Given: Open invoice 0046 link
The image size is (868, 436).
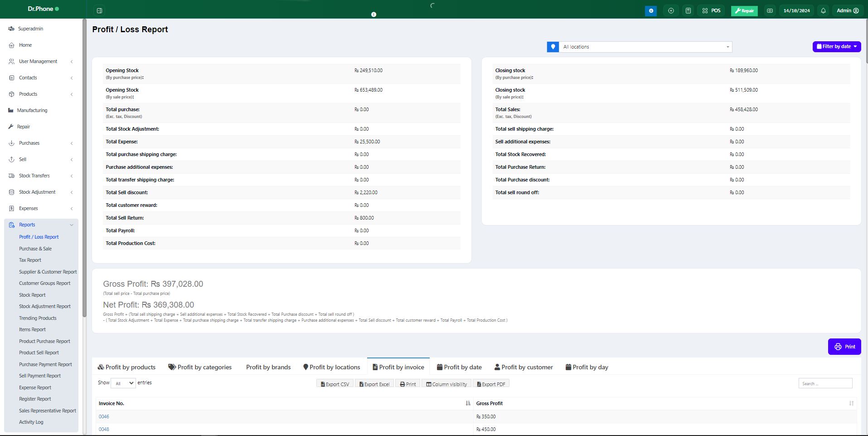Looking at the screenshot, I should tap(104, 416).
